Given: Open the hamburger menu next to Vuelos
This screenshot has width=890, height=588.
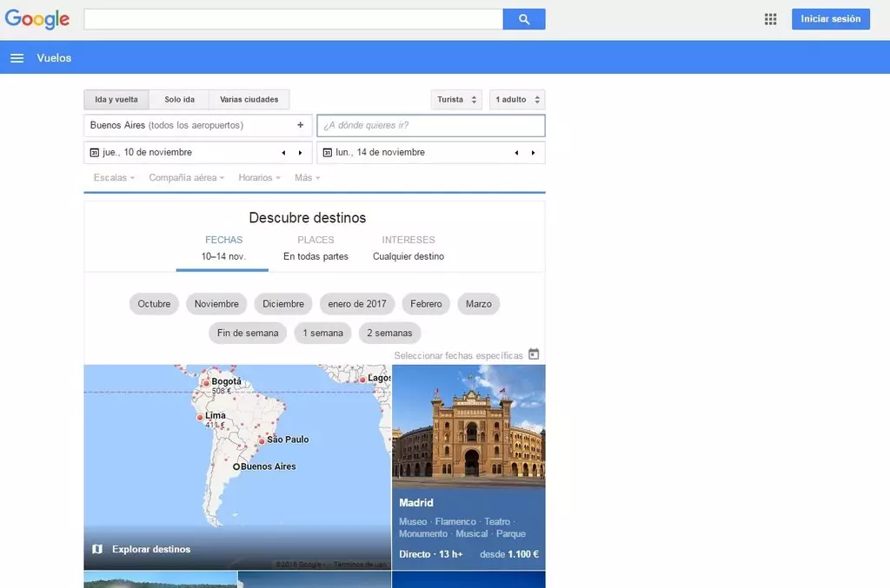Looking at the screenshot, I should click(17, 58).
